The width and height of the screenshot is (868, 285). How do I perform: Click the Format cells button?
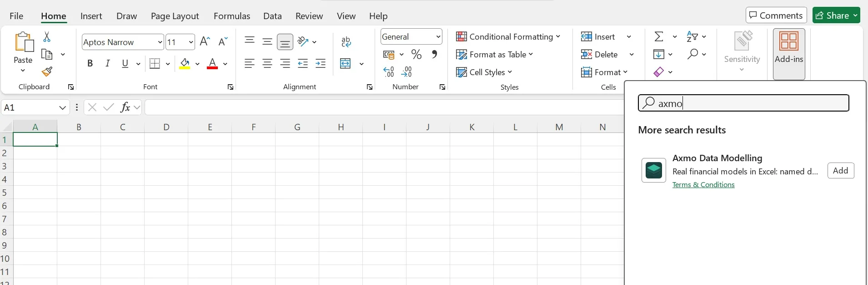[605, 72]
